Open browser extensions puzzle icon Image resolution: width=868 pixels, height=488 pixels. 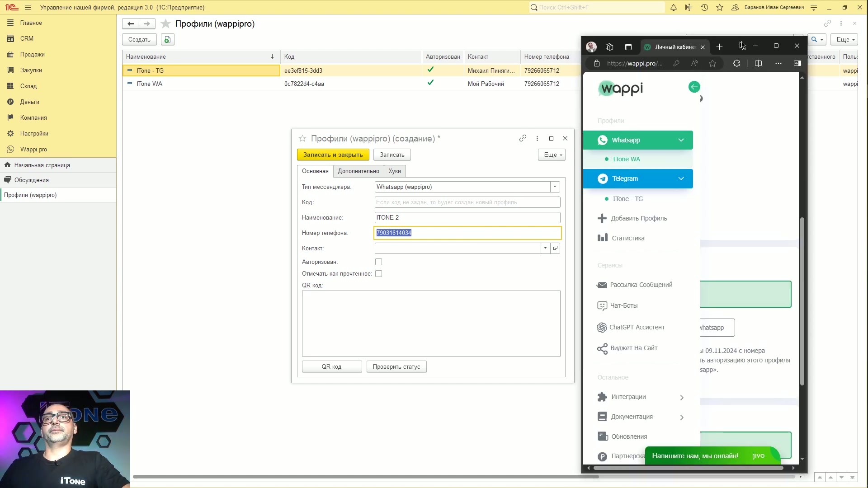point(736,63)
